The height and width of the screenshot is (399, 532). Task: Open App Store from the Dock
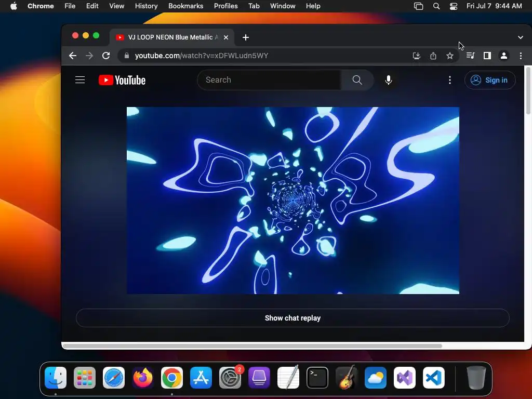201,378
